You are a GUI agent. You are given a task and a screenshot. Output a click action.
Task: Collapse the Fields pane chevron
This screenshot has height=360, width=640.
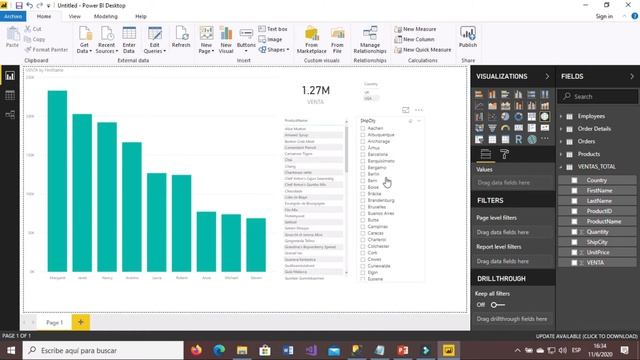coord(632,76)
